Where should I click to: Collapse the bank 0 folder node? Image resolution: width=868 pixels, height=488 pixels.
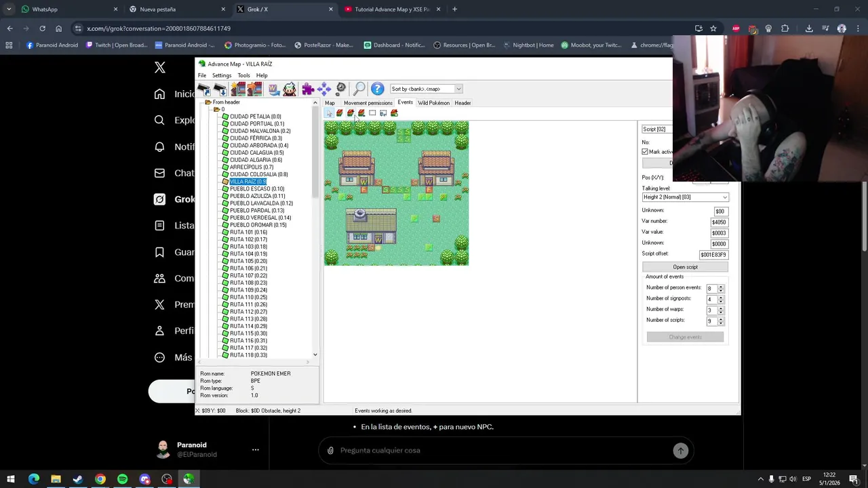(x=216, y=109)
